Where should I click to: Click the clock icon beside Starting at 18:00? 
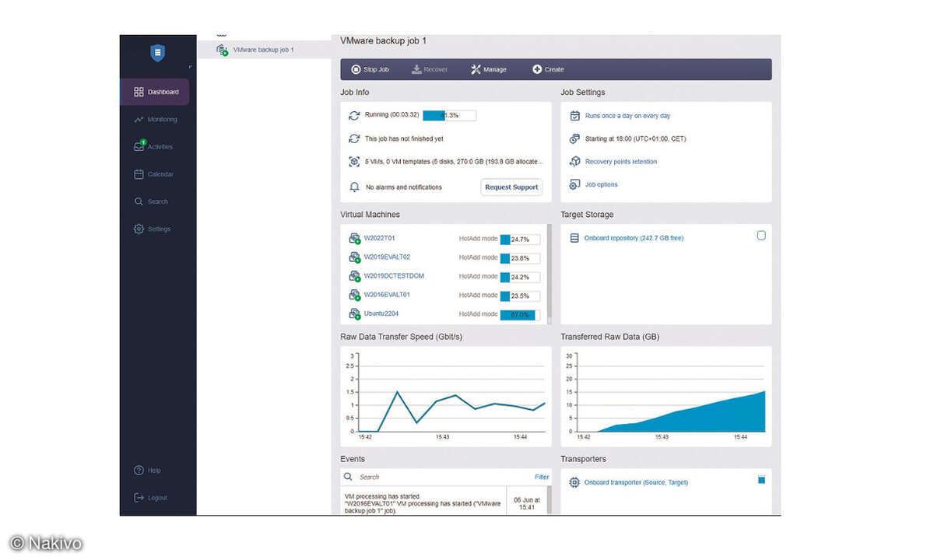[x=574, y=138]
